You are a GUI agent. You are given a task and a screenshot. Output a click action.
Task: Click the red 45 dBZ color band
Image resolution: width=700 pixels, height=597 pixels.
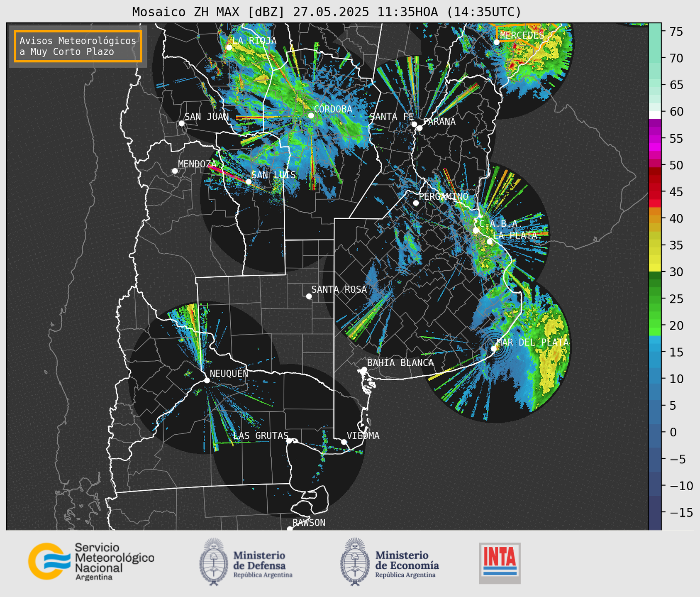[x=655, y=191]
